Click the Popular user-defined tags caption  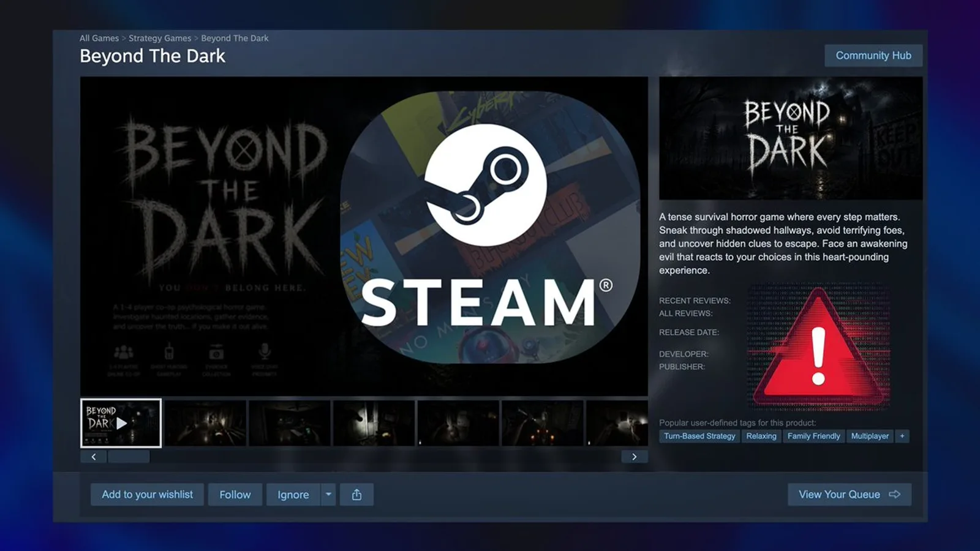click(737, 422)
